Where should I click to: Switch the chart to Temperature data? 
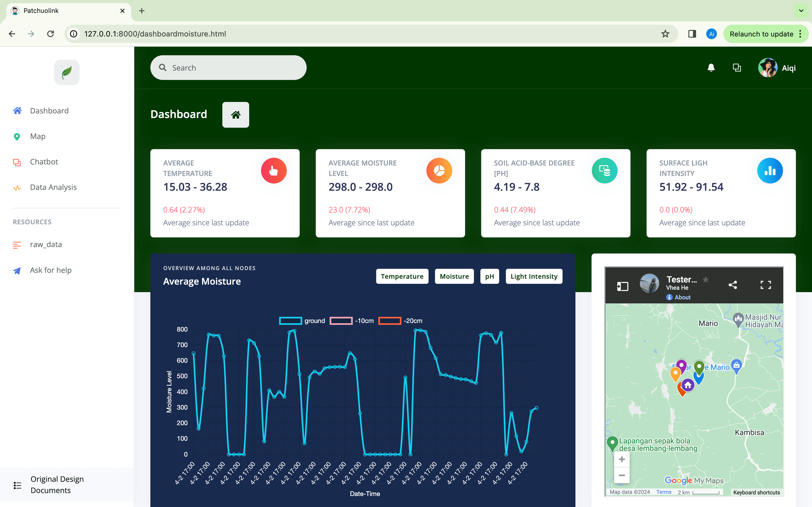pyautogui.click(x=402, y=276)
